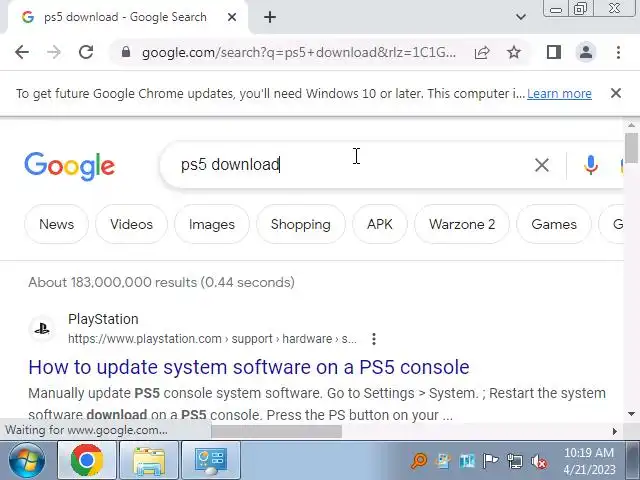Go to Google home via logo
This screenshot has width=640, height=480.
tap(69, 166)
